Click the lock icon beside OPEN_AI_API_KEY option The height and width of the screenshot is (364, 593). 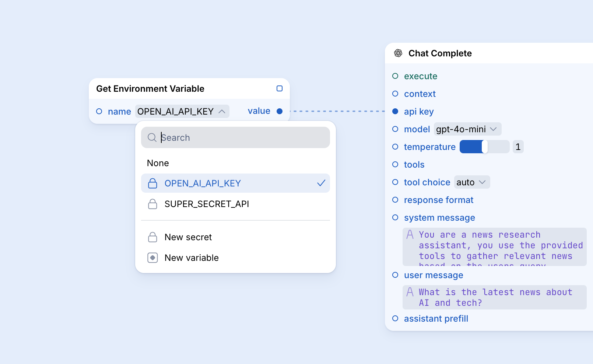pyautogui.click(x=152, y=183)
